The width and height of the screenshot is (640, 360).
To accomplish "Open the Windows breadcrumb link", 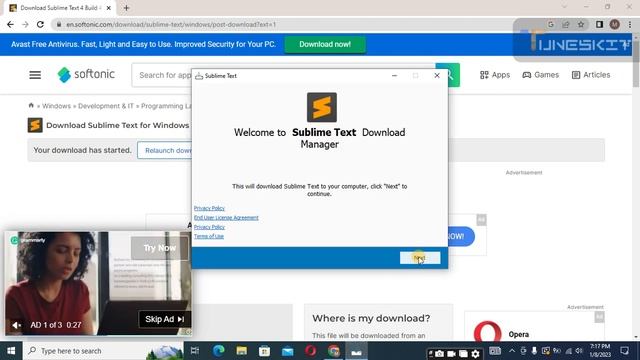I will [x=56, y=106].
